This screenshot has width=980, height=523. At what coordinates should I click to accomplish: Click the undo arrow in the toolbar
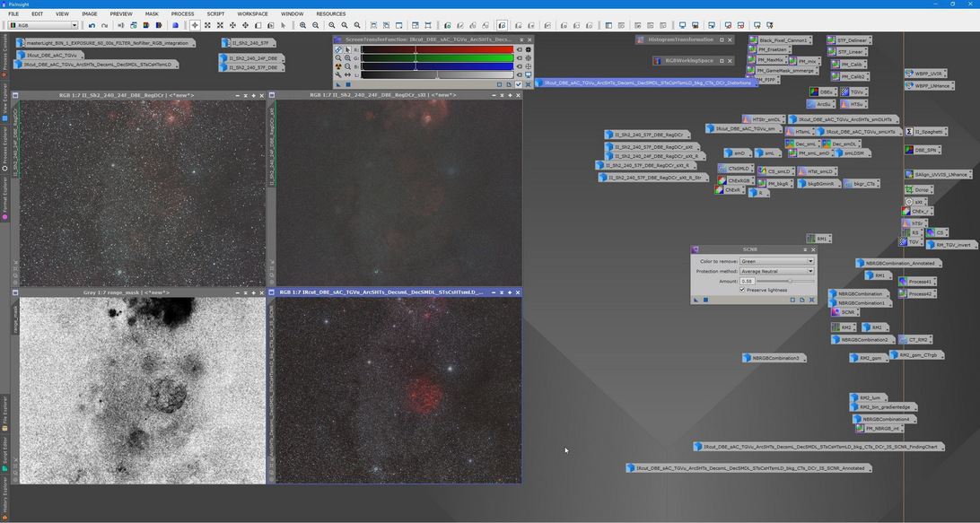pos(92,25)
